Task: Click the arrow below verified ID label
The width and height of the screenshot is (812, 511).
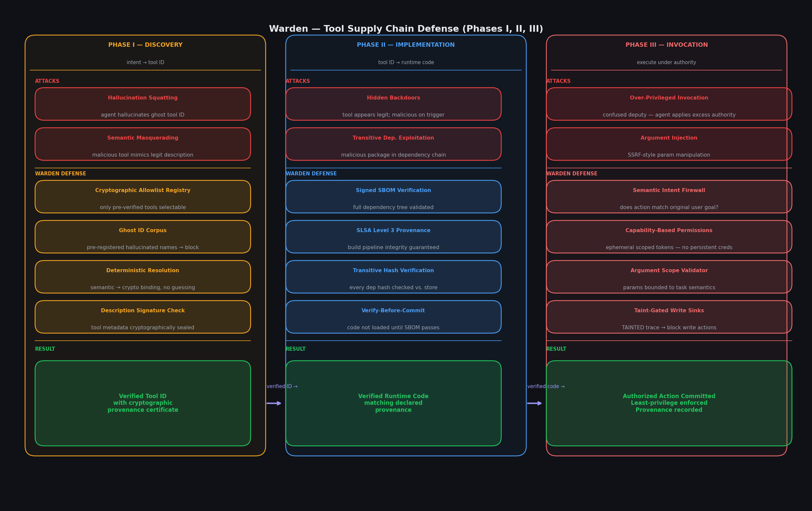Action: pos(273,403)
